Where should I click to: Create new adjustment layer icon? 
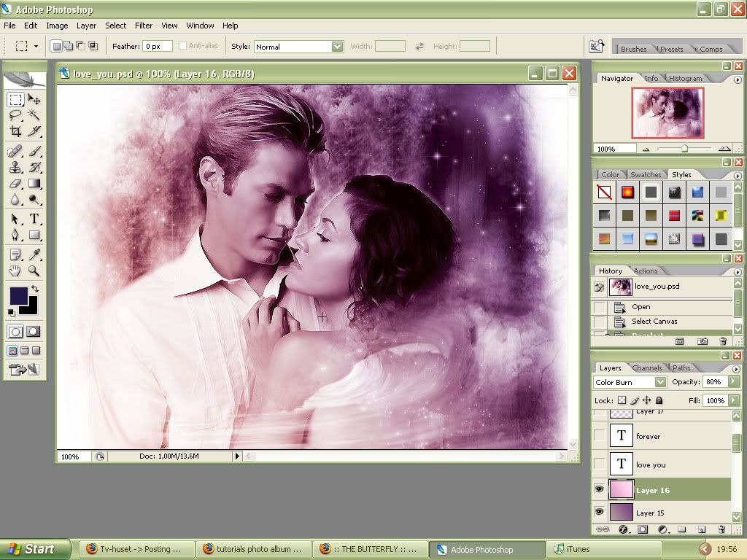pos(662,529)
